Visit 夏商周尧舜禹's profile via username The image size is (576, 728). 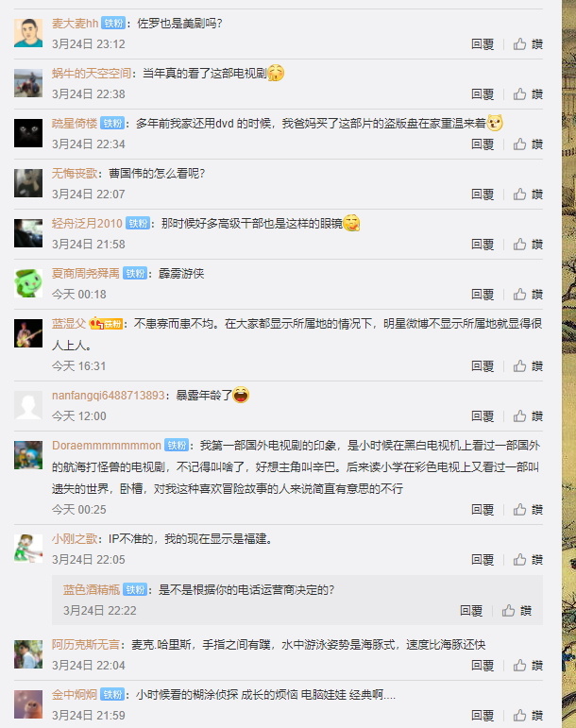click(x=85, y=273)
